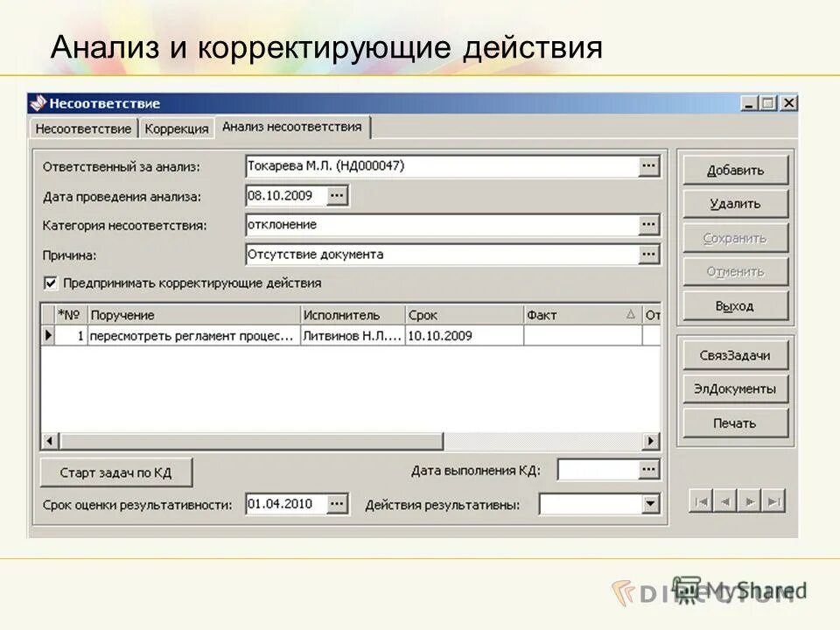Open the Причина selection ellipsis
This screenshot has width=840, height=630.
648,254
